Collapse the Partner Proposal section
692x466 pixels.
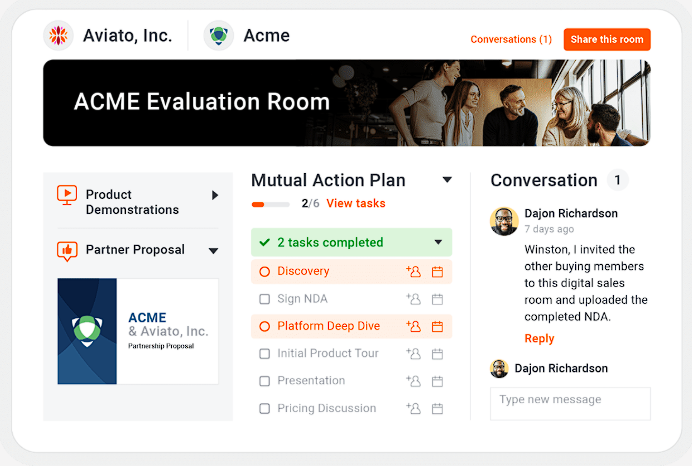213,251
